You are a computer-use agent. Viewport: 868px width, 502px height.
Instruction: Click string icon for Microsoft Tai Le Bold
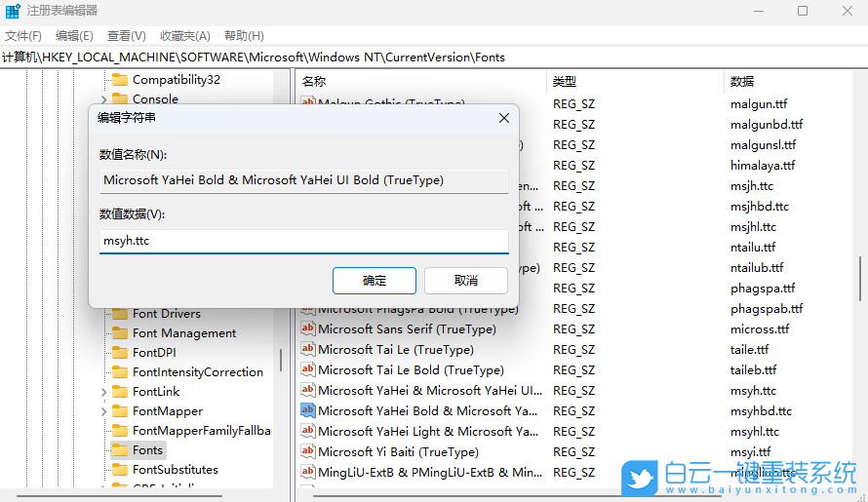tap(308, 369)
